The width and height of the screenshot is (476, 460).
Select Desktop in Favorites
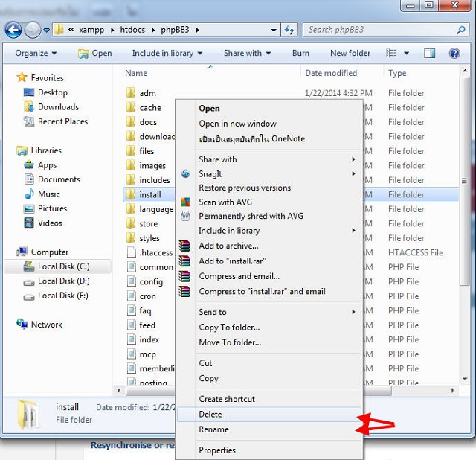[x=53, y=92]
